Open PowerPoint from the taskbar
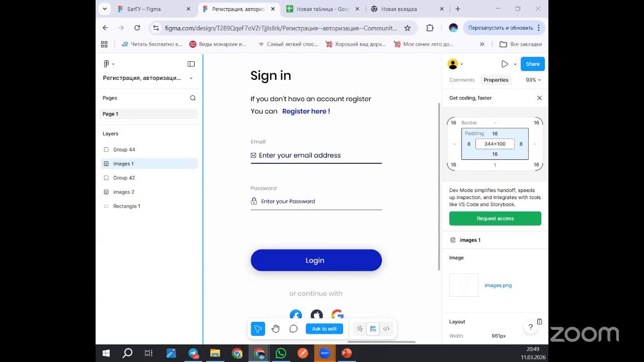The width and height of the screenshot is (644, 362). [x=346, y=353]
